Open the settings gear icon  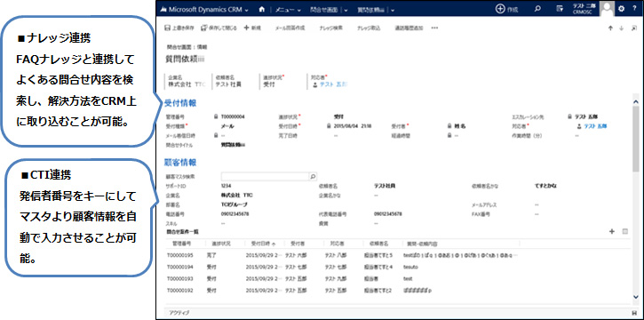(622, 9)
